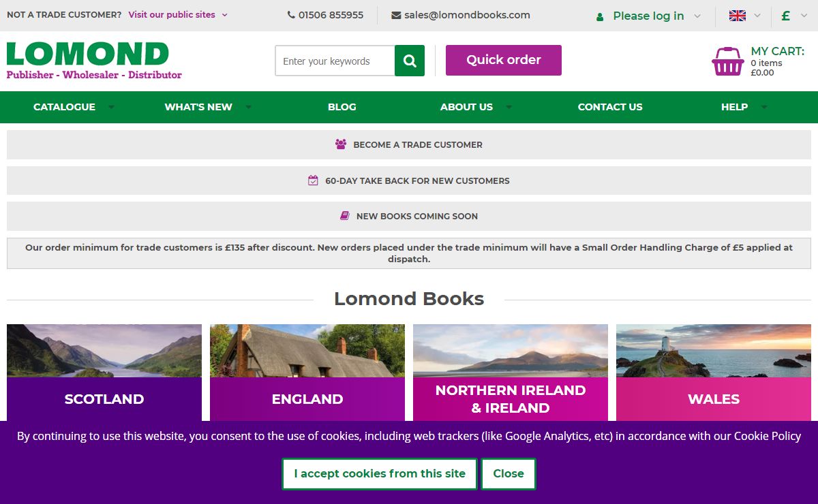
Task: Expand the Catalogue menu arrow
Action: 111,107
